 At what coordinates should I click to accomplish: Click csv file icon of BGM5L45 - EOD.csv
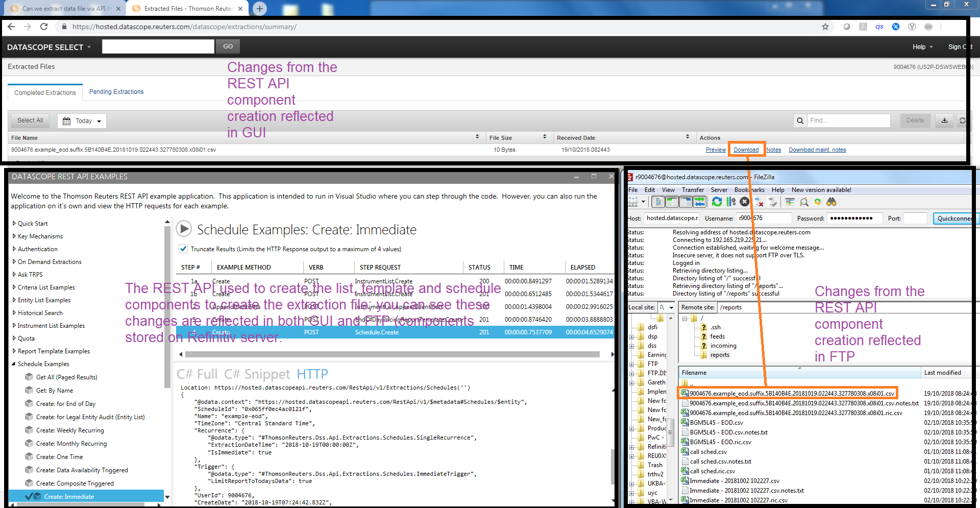coord(685,423)
